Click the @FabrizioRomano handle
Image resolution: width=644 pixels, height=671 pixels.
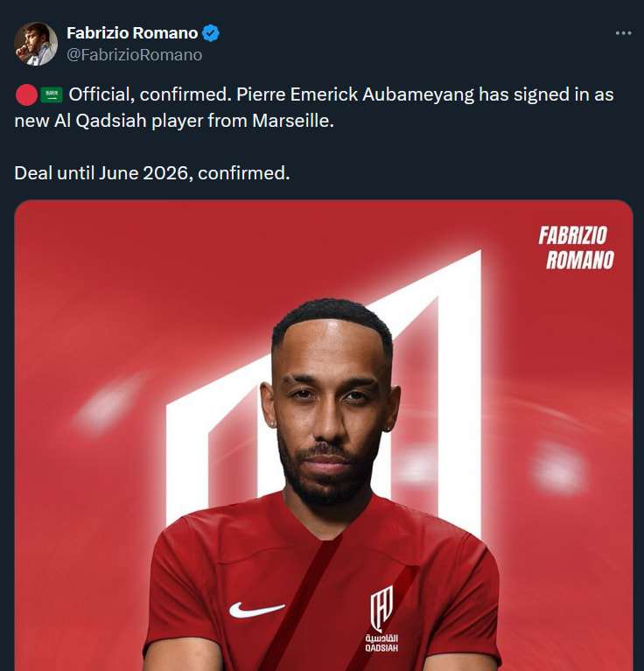[135, 55]
